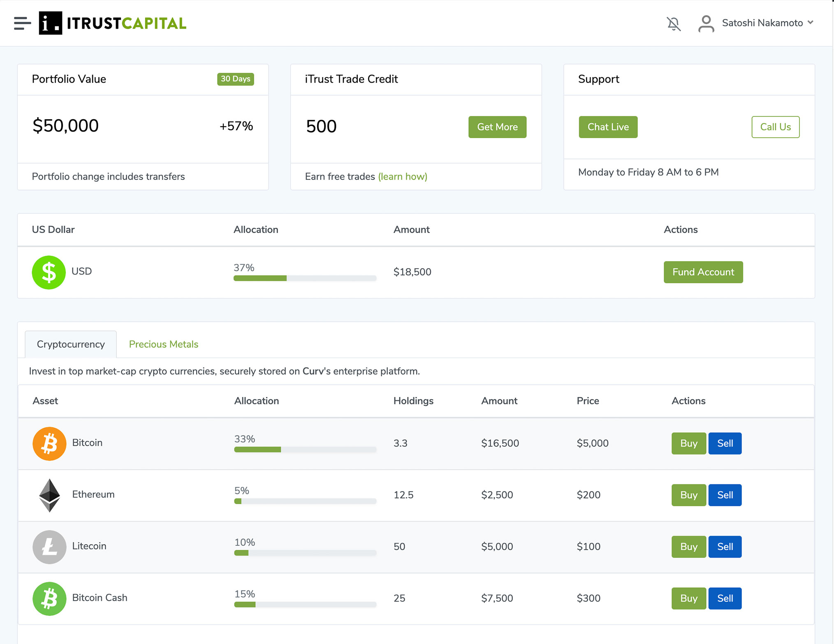Viewport: 834px width, 644px height.
Task: Click the Ethereum 12.5 holdings value
Action: point(403,495)
